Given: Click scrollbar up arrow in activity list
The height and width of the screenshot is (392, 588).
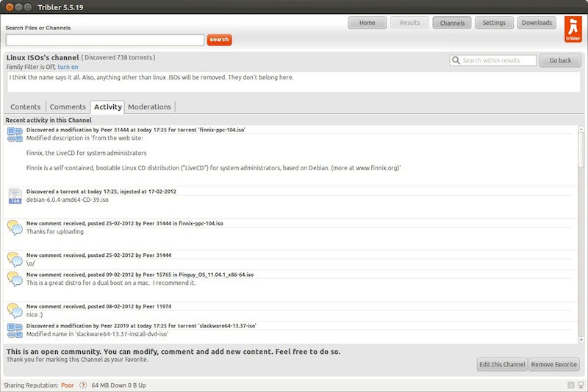Looking at the screenshot, I should click(581, 128).
